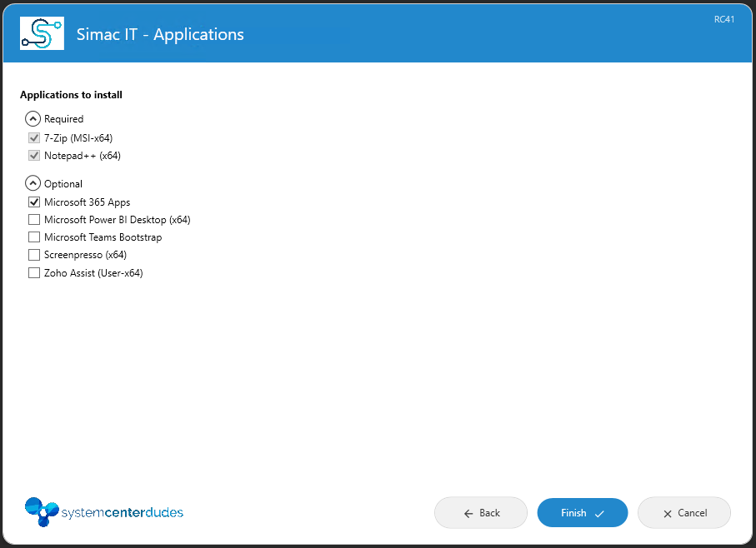Image resolution: width=756 pixels, height=548 pixels.
Task: Click the Simac IT logo icon
Action: (x=42, y=33)
